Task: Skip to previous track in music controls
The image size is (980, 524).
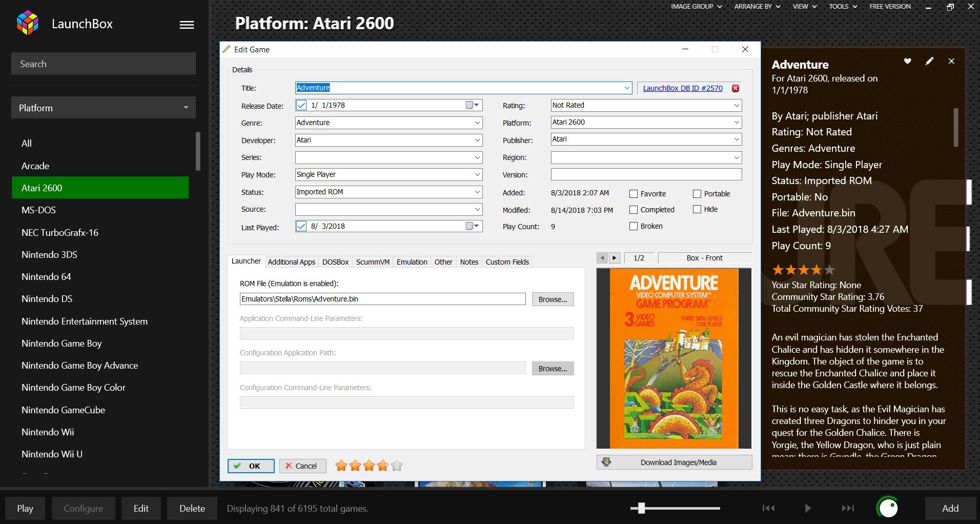Action: click(x=768, y=508)
